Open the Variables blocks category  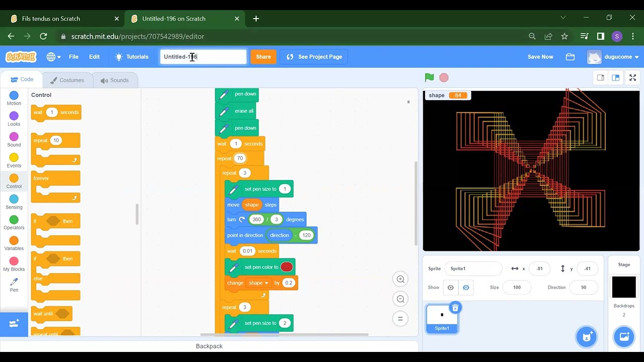(14, 244)
